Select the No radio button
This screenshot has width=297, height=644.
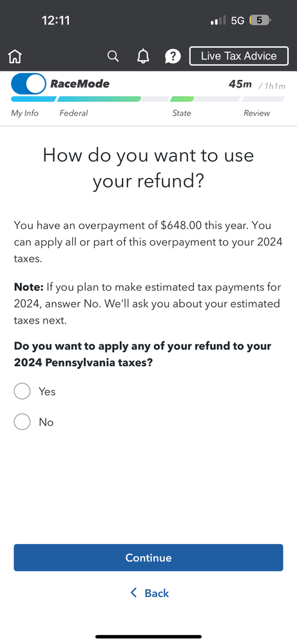click(x=22, y=422)
